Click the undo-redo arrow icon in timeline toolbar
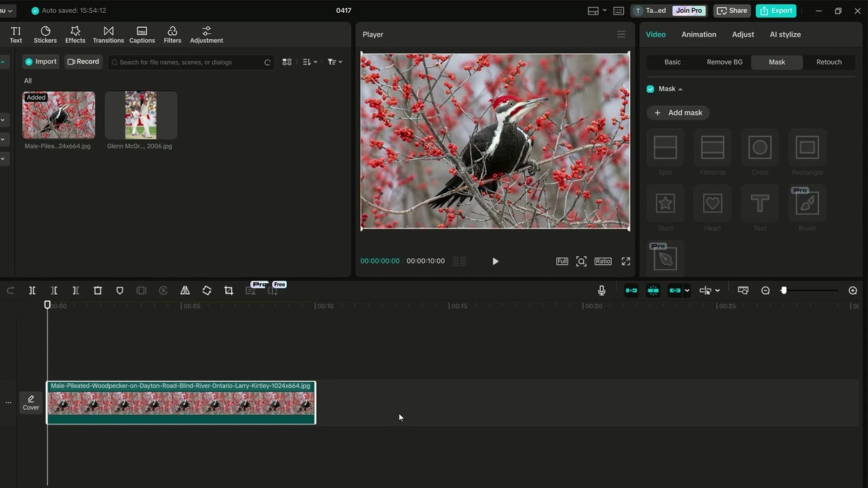This screenshot has width=868, height=488. [10, 290]
